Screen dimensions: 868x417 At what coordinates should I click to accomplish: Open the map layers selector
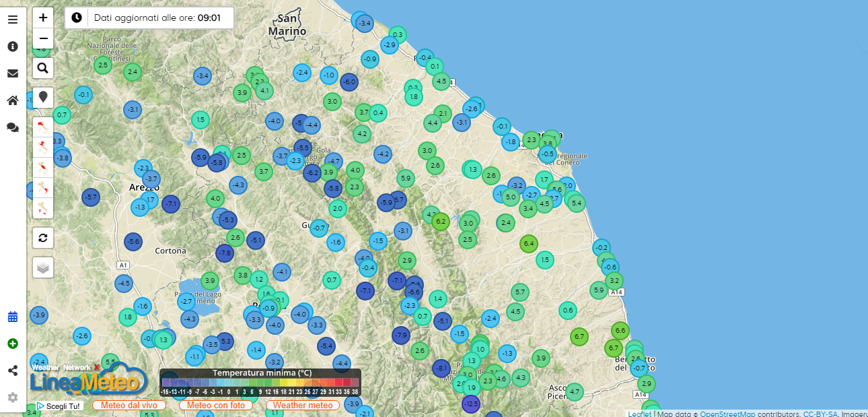43,267
